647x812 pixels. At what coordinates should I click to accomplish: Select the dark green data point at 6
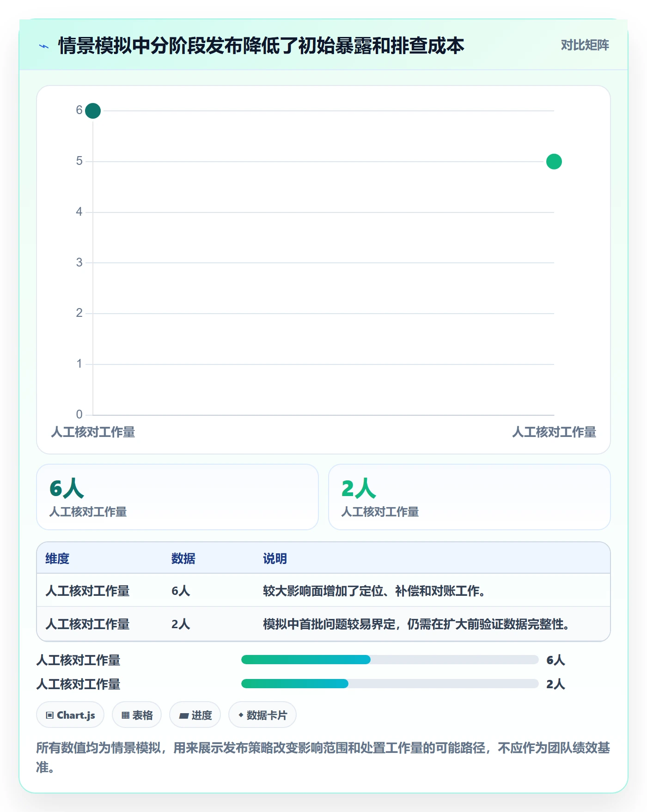click(x=93, y=111)
